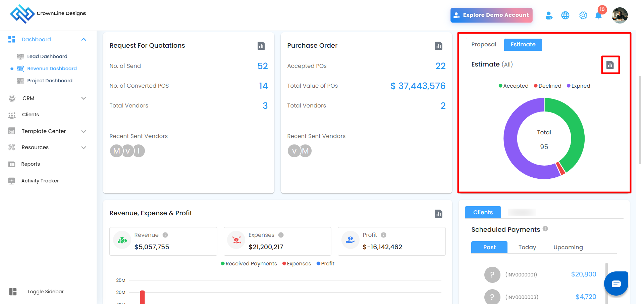Switch to the Proposal tab

coord(483,45)
